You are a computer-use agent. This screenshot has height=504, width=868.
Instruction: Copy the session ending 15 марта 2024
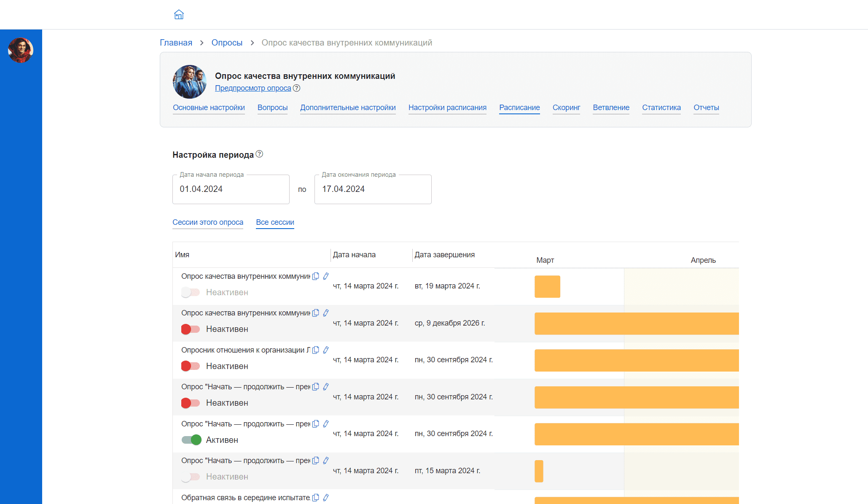315,461
